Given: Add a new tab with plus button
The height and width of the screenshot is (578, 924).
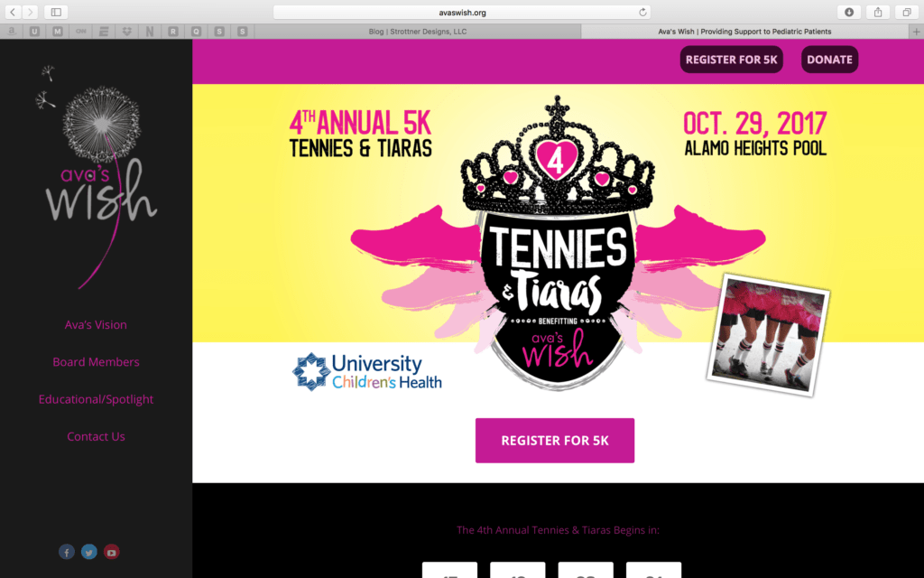Looking at the screenshot, I should (917, 32).
